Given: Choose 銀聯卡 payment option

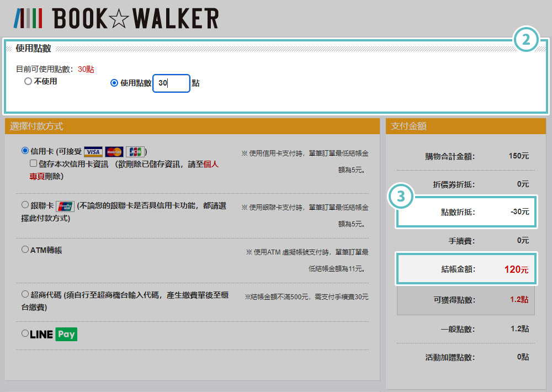Looking at the screenshot, I should [x=25, y=205].
